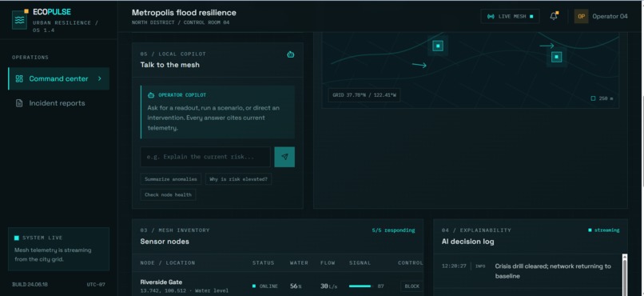Click the STATUS column header
Screen dimensions: 644x296
pyautogui.click(x=263, y=262)
